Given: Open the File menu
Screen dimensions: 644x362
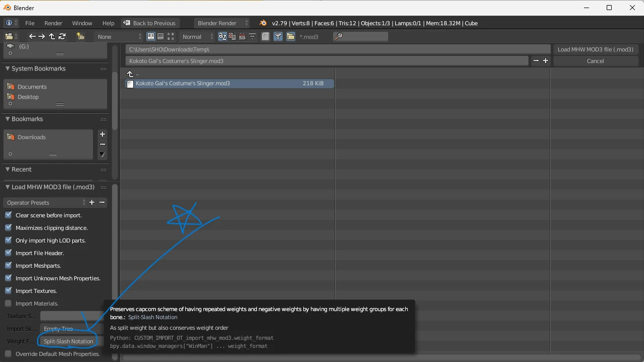Looking at the screenshot, I should click(x=30, y=23).
